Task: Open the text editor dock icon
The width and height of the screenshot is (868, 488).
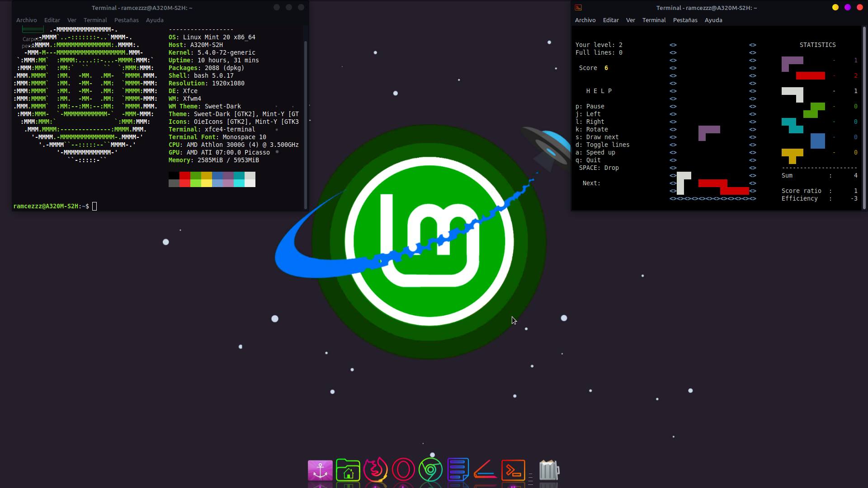Action: click(x=458, y=470)
